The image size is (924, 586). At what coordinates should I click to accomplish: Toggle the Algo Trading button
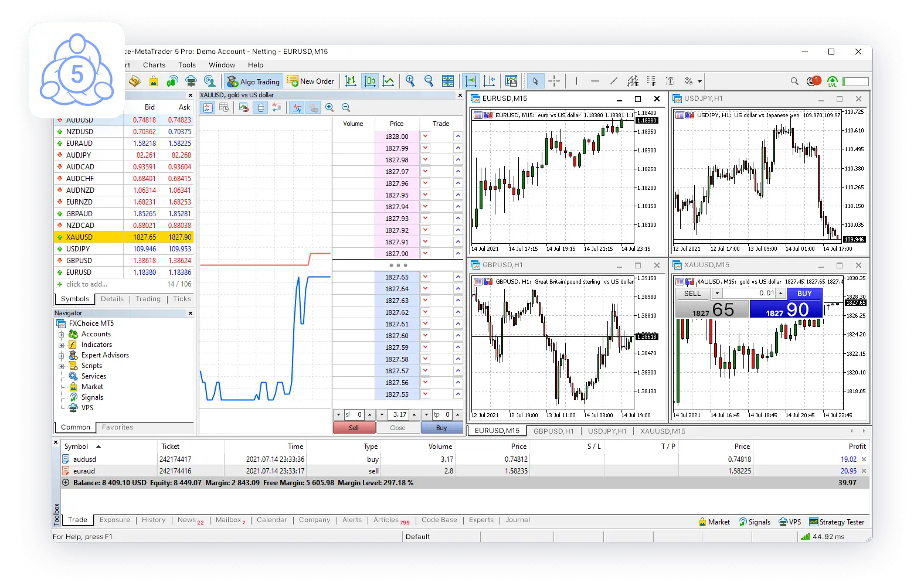point(253,81)
